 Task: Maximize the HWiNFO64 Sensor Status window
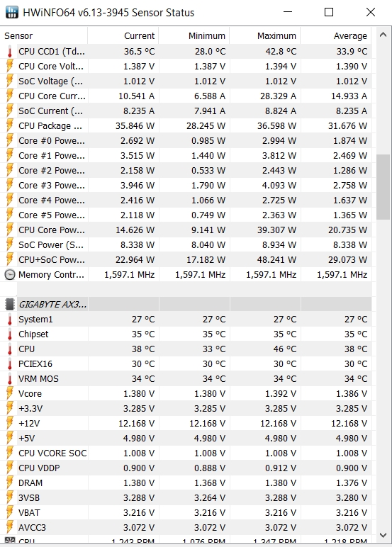tap(329, 12)
